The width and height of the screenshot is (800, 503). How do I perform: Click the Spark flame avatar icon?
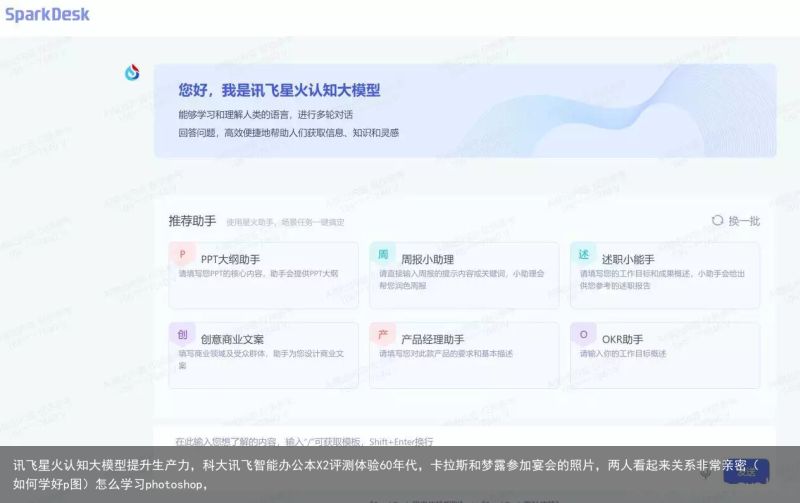coord(132,72)
